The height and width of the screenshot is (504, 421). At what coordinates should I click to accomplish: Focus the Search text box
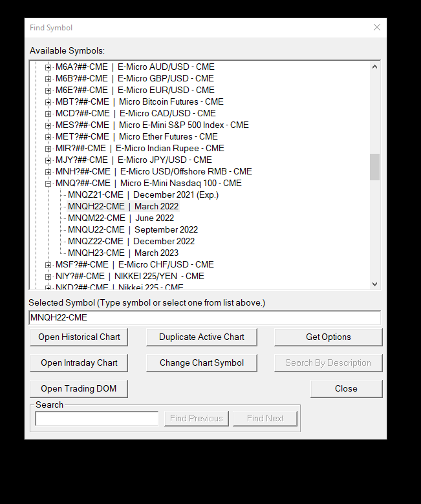tap(97, 419)
